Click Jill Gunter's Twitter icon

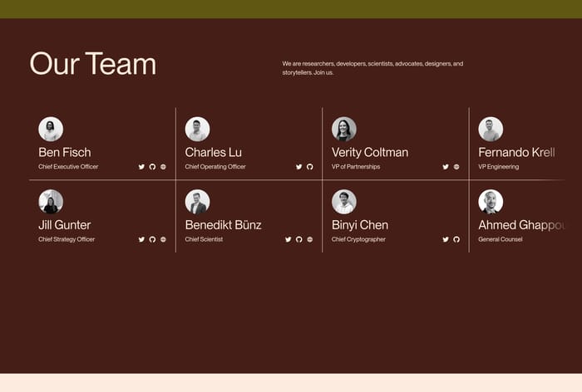pyautogui.click(x=141, y=239)
